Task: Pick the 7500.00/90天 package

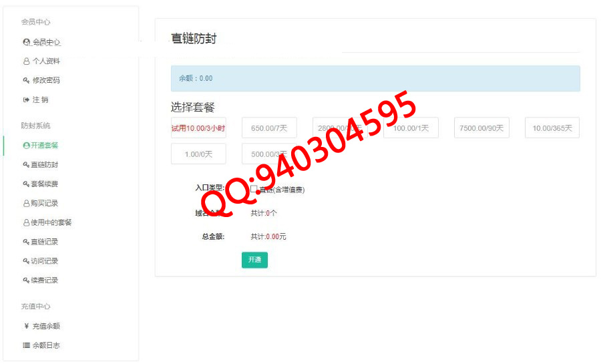Action: click(481, 128)
